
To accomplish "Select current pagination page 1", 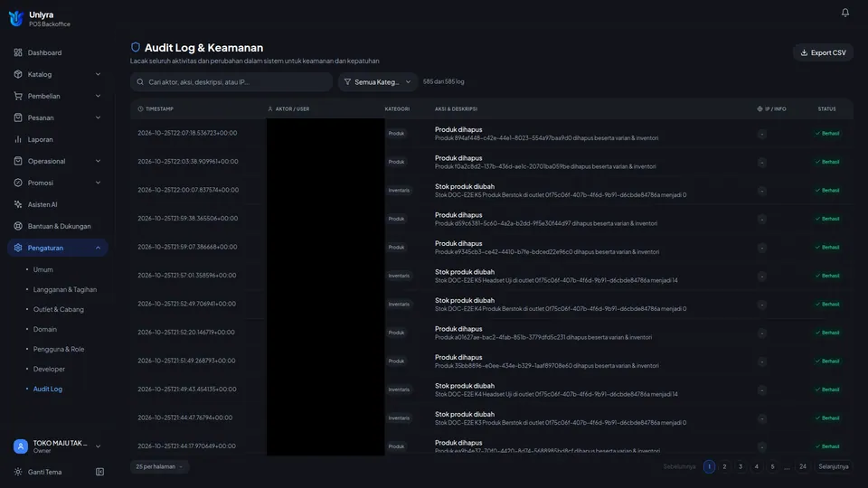I will click(709, 466).
